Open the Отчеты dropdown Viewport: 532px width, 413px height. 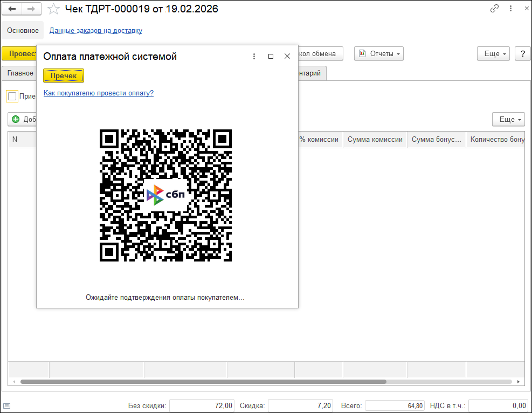click(x=378, y=53)
